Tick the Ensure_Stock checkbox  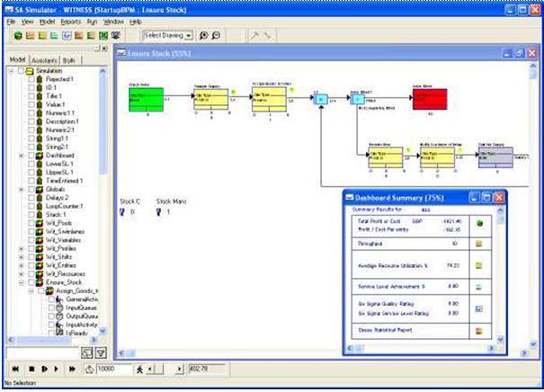(31, 282)
